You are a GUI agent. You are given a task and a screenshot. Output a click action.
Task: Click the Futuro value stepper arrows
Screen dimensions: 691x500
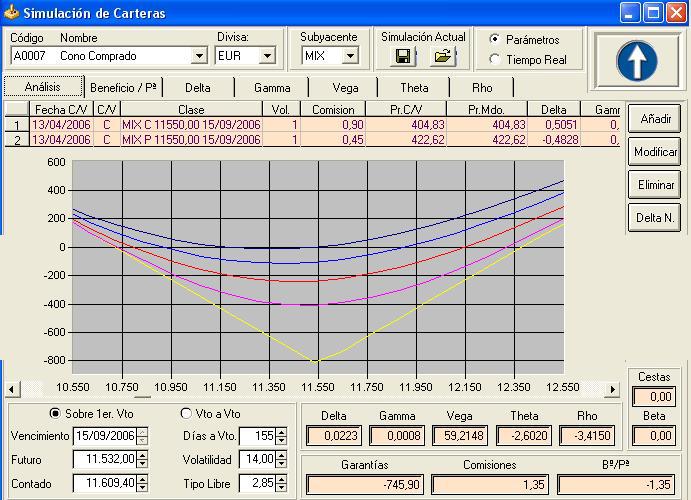coord(142,459)
